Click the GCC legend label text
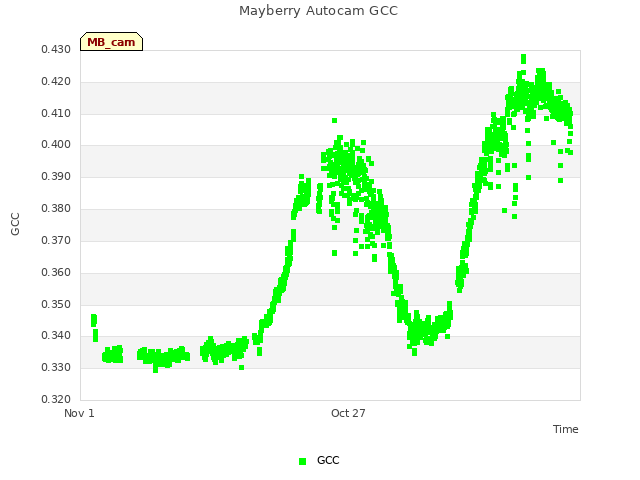 [328, 460]
